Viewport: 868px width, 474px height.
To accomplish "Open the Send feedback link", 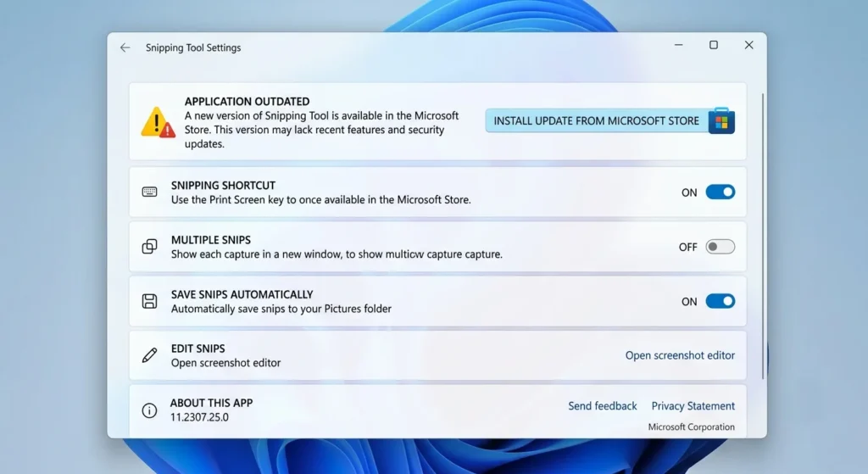I will pos(603,406).
